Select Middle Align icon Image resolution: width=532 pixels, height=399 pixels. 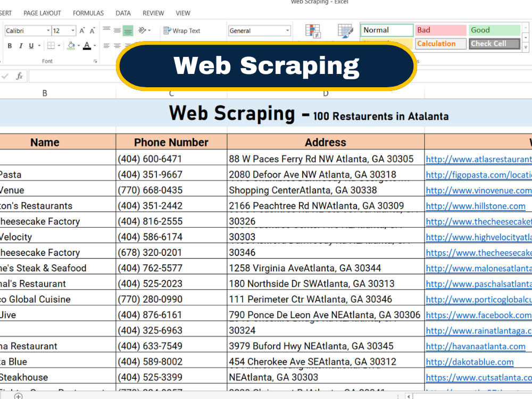117,30
